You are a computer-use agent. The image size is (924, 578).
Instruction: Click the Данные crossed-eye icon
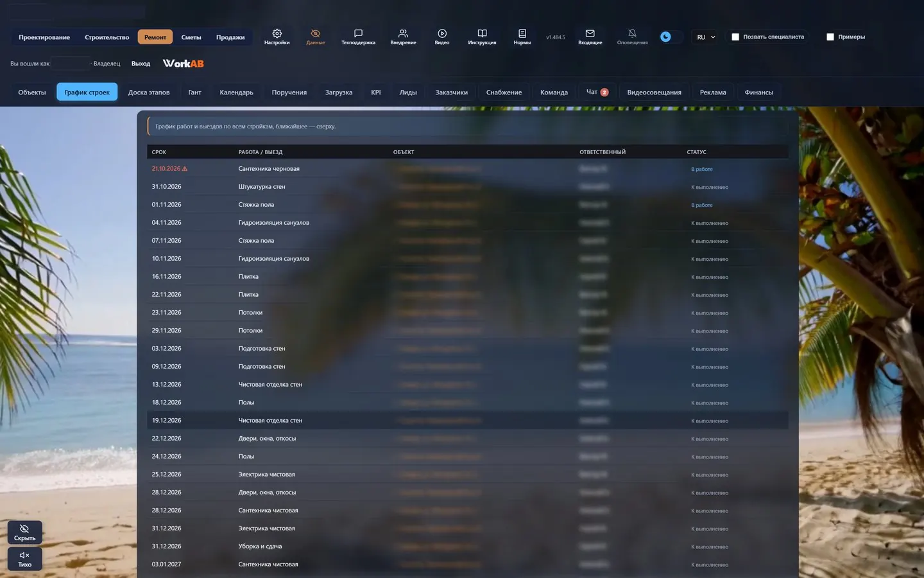(x=316, y=37)
